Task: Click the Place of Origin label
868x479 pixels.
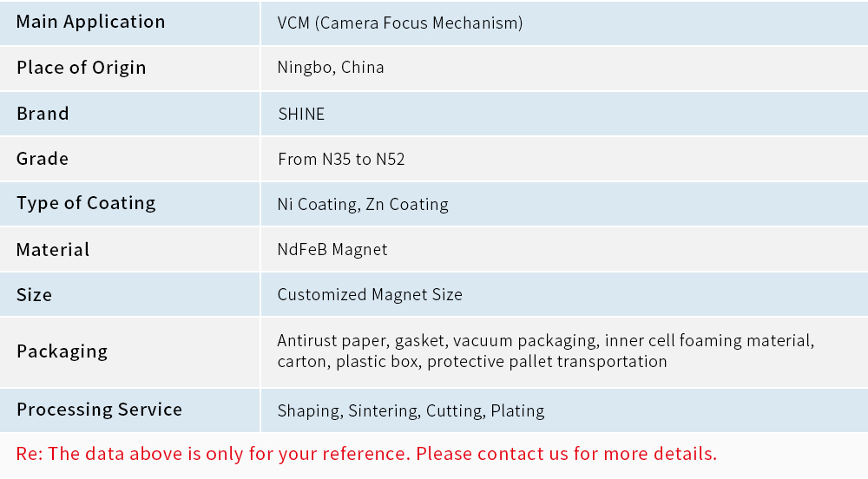Action: tap(81, 68)
